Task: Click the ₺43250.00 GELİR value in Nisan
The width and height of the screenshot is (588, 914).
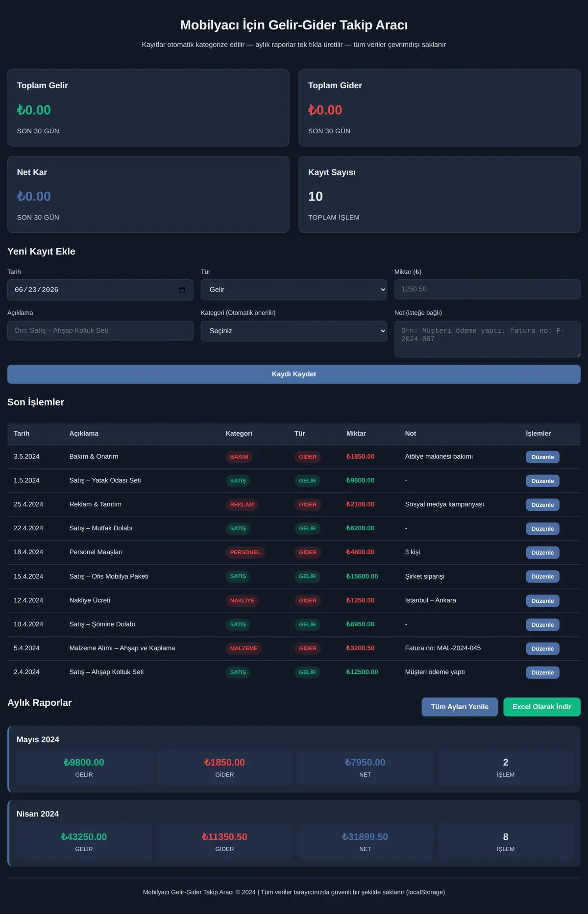Action: click(x=84, y=837)
